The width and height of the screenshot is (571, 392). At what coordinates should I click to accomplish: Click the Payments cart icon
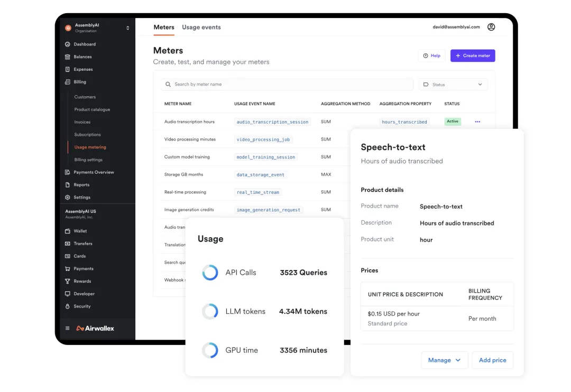click(x=67, y=268)
